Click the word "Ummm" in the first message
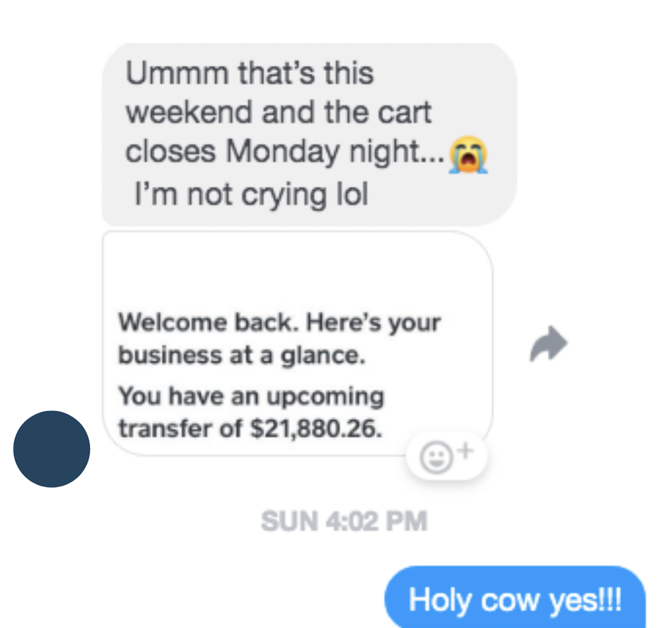Viewport: 672px width, 628px height. pos(177,73)
